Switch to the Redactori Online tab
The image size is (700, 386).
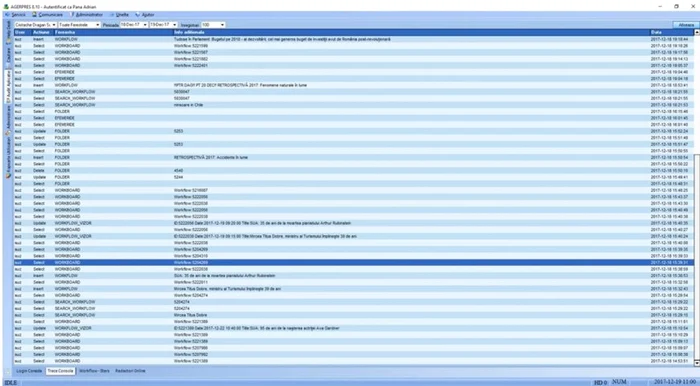(130, 371)
